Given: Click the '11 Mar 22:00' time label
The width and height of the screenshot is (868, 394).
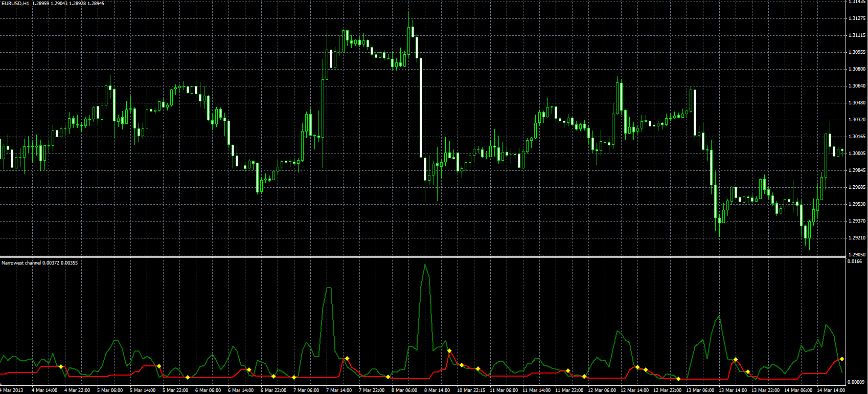Looking at the screenshot, I should pos(569,390).
